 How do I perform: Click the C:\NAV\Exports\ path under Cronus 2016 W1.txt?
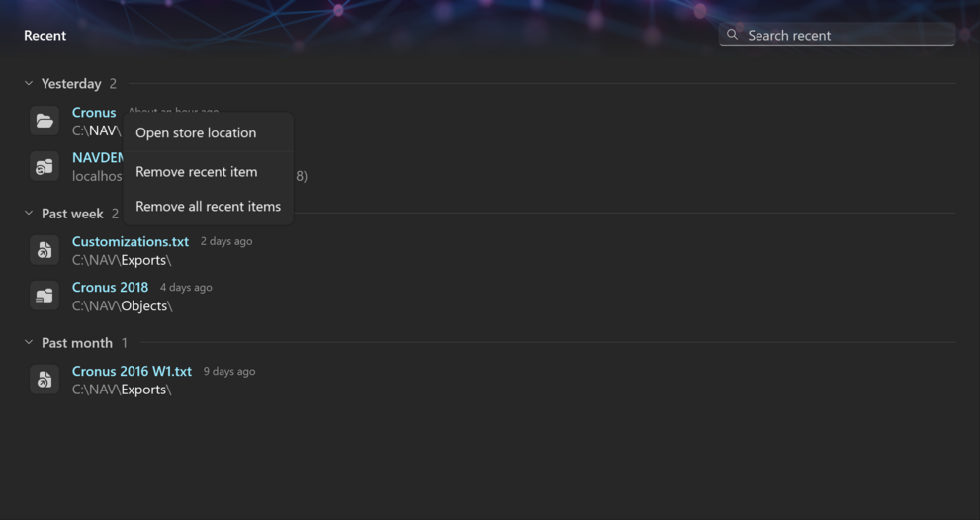122,390
